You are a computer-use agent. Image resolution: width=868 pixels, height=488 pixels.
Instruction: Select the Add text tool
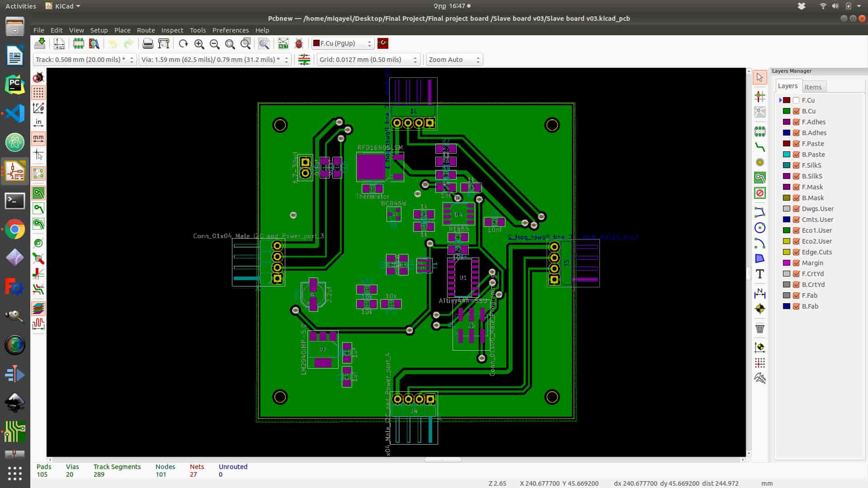click(x=759, y=274)
